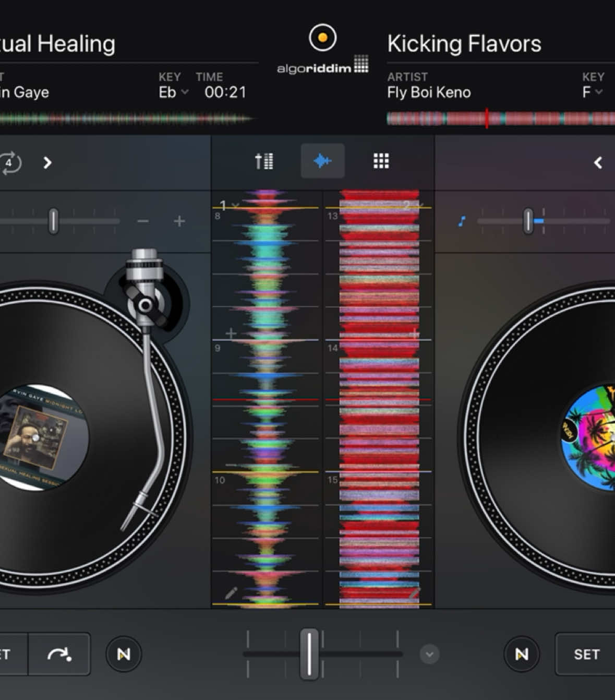
Task: Click SET cue button on right deck
Action: coord(585,654)
